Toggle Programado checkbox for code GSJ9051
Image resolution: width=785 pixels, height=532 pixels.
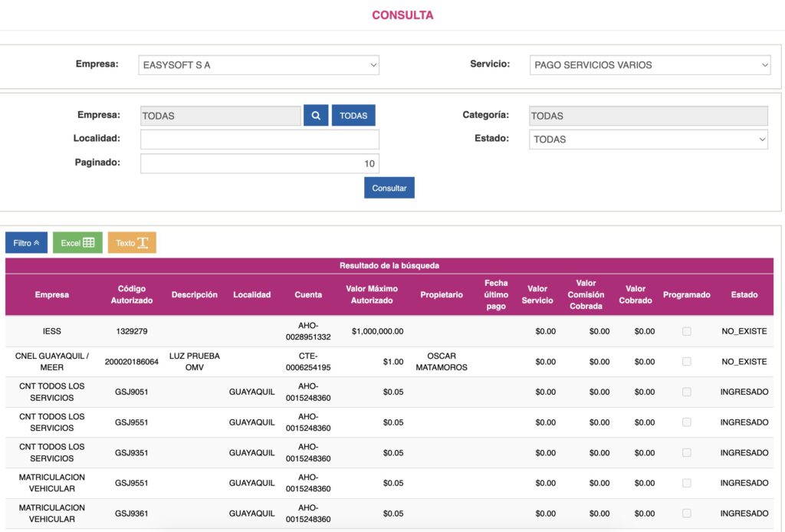(686, 392)
